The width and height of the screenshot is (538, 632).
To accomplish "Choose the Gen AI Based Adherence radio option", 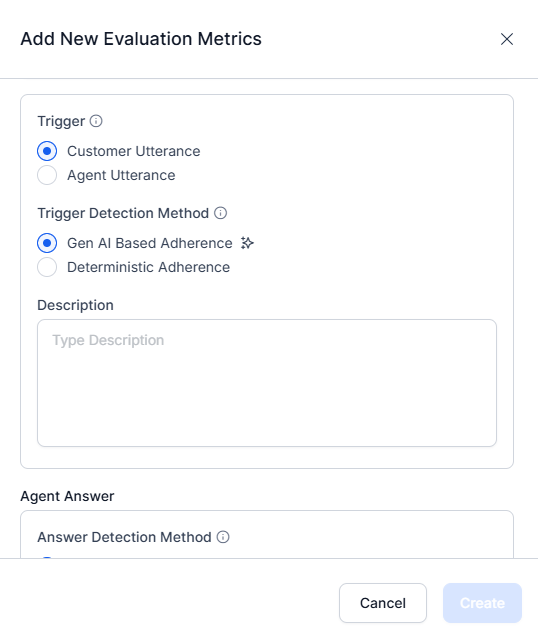I will (x=47, y=243).
